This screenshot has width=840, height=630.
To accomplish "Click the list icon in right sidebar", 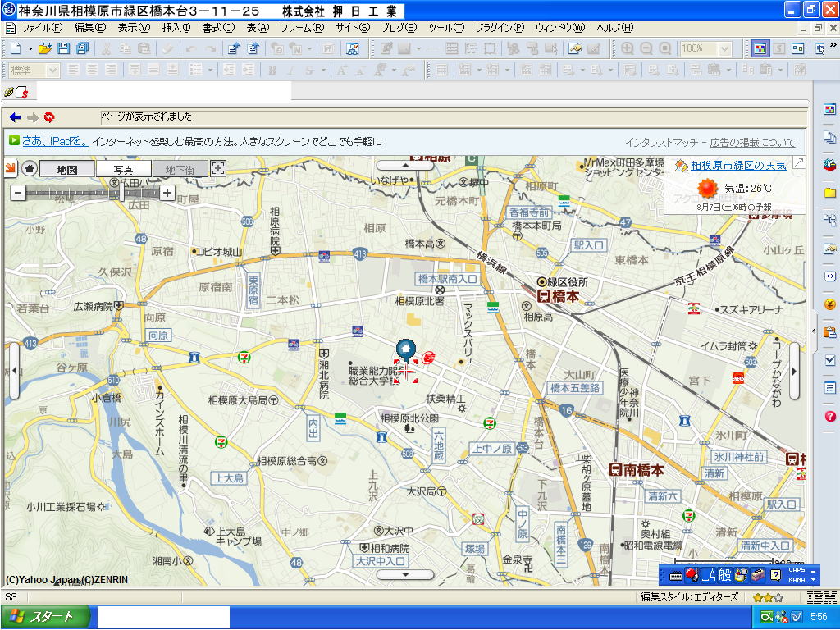I will coord(830,387).
